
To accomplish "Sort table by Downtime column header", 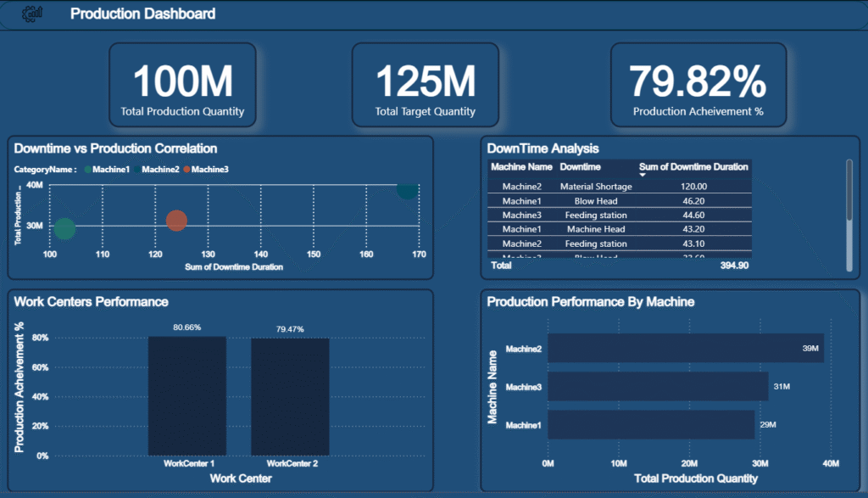I will click(580, 167).
